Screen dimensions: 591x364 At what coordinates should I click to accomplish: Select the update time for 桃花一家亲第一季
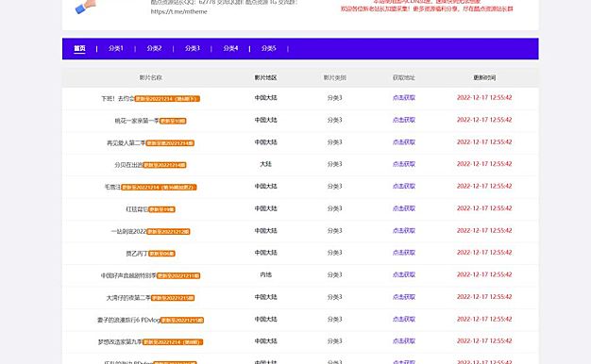[484, 120]
